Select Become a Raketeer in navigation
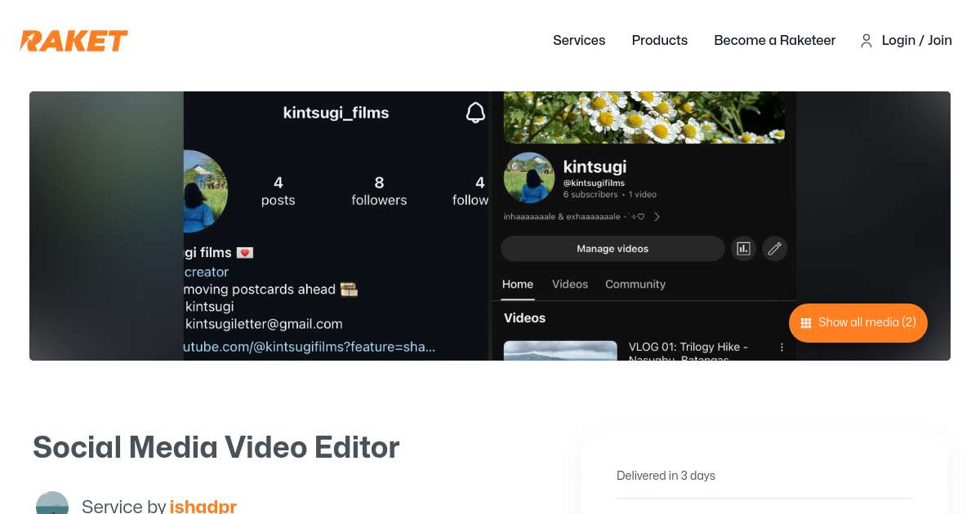 (x=774, y=41)
